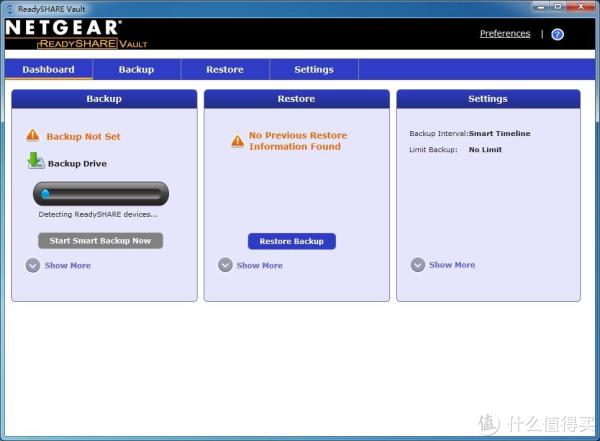This screenshot has height=441, width=600.
Task: Close the ReadySHARE Vault window
Action: pyautogui.click(x=580, y=7)
